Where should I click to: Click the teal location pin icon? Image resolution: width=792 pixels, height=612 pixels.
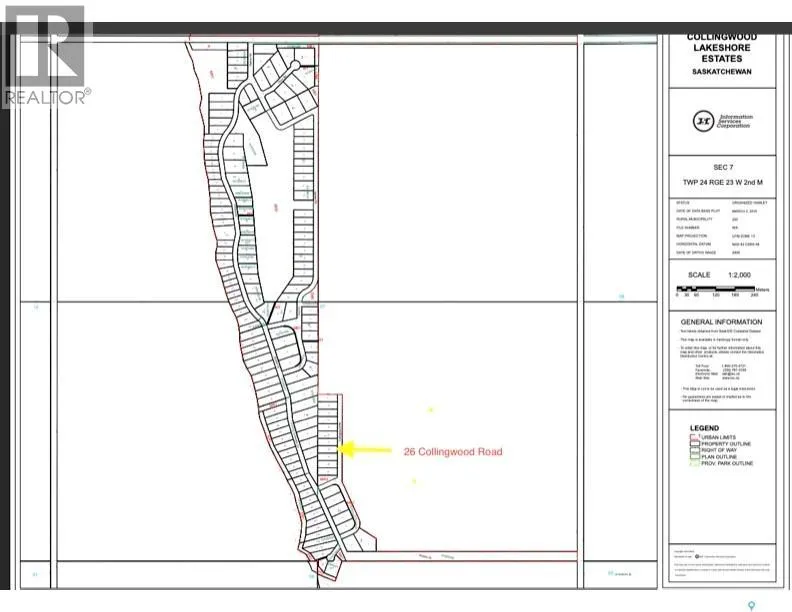(x=751, y=605)
